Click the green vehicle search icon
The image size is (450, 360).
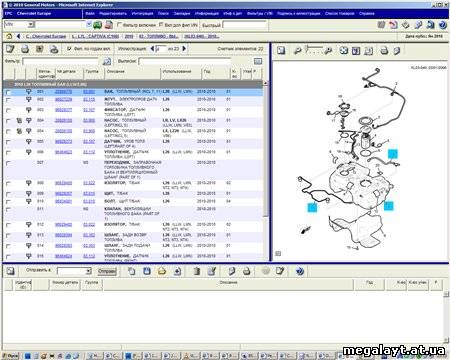[97, 25]
